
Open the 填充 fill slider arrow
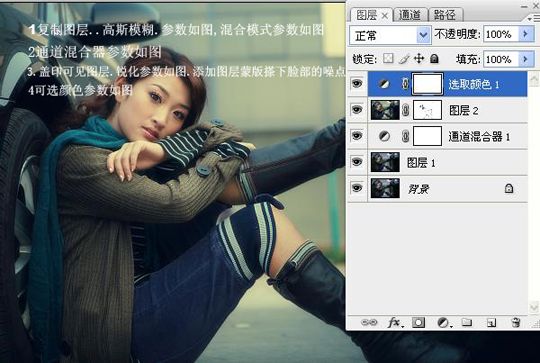pyautogui.click(x=526, y=59)
